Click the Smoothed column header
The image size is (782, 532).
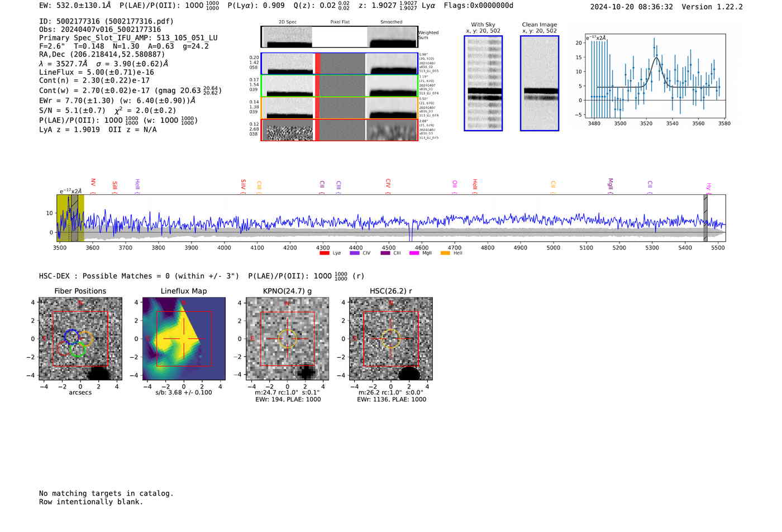coord(391,22)
